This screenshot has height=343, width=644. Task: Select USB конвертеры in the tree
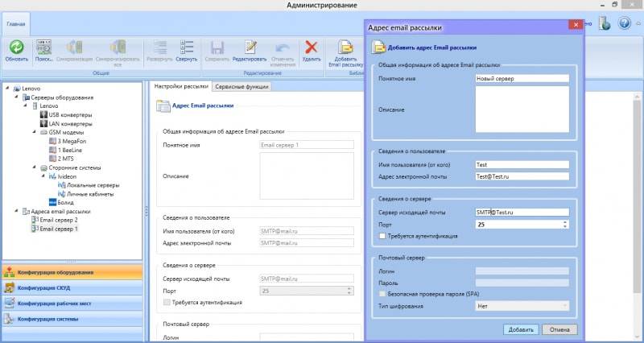click(x=69, y=115)
